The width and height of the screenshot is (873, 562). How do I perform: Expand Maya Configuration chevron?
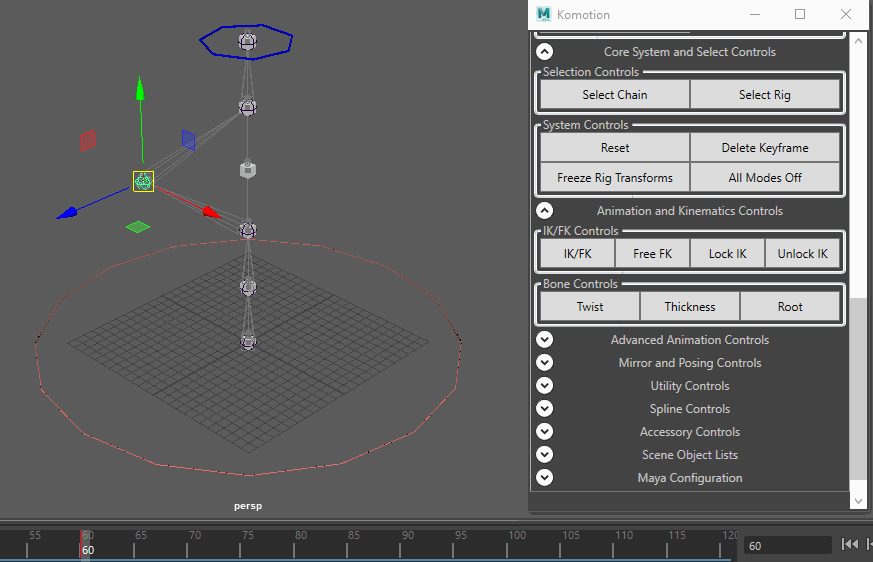[545, 478]
